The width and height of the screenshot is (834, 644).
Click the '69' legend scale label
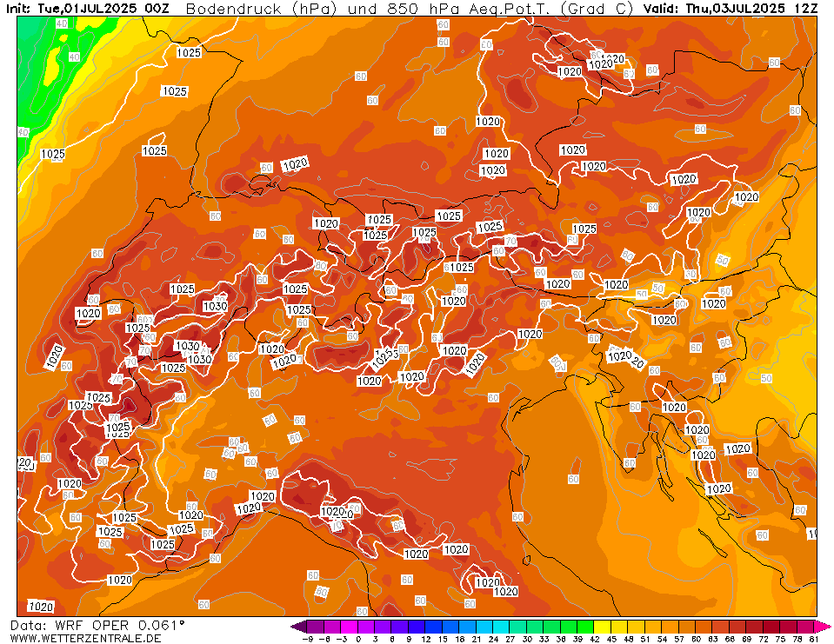[x=747, y=639]
